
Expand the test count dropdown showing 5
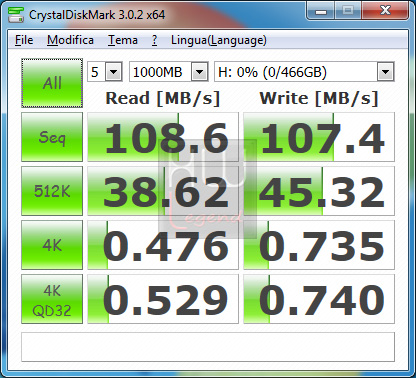(x=114, y=72)
